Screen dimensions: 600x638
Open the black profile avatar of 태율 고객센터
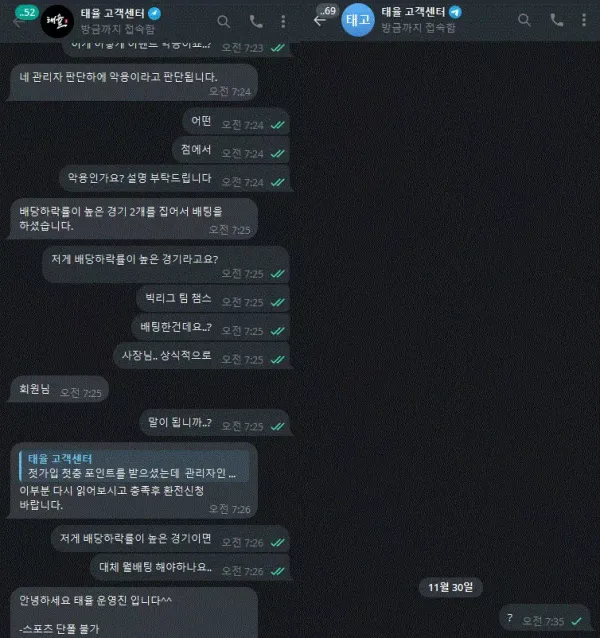click(x=57, y=22)
